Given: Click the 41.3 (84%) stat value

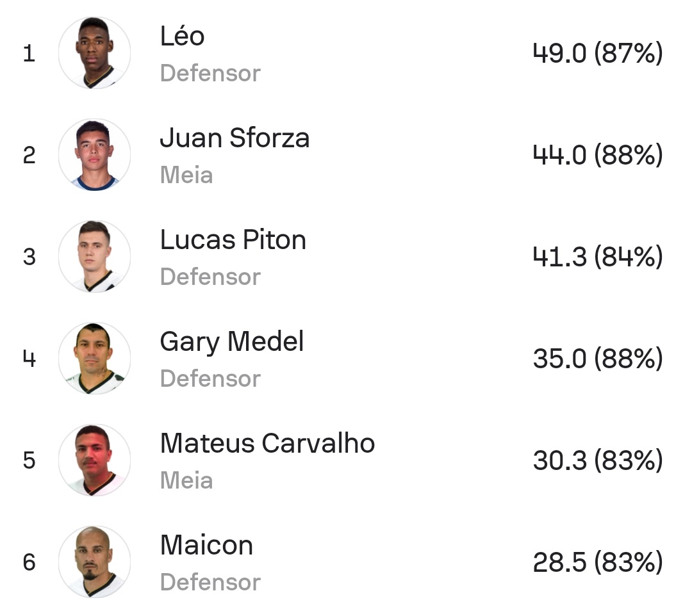Looking at the screenshot, I should (597, 257).
